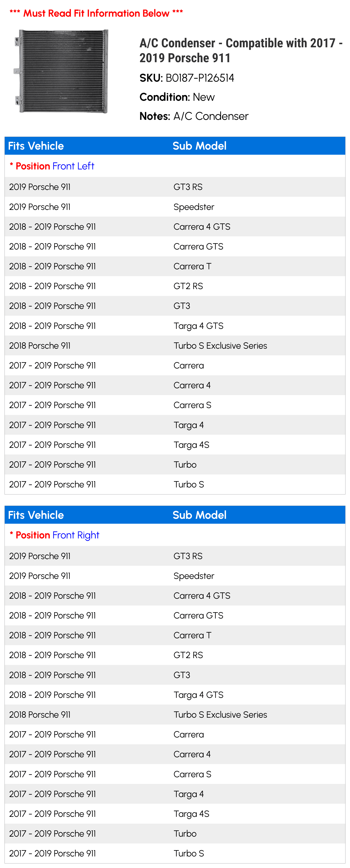
Task: Click the A/C Condenser product title
Action: [x=241, y=50]
